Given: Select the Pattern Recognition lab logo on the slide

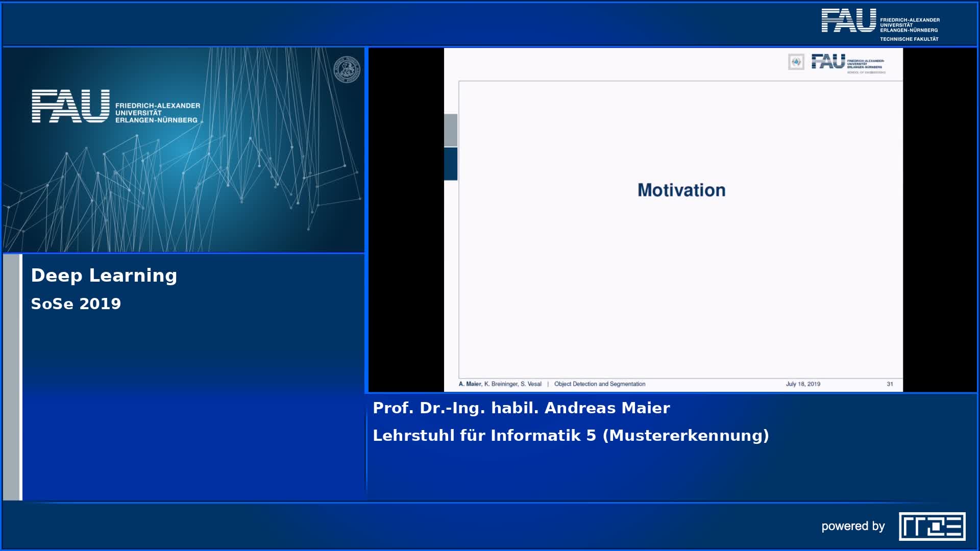Looking at the screenshot, I should (795, 63).
